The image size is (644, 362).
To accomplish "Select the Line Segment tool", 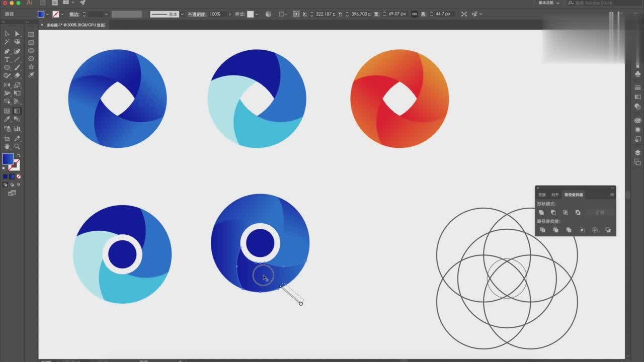I will click(x=17, y=59).
